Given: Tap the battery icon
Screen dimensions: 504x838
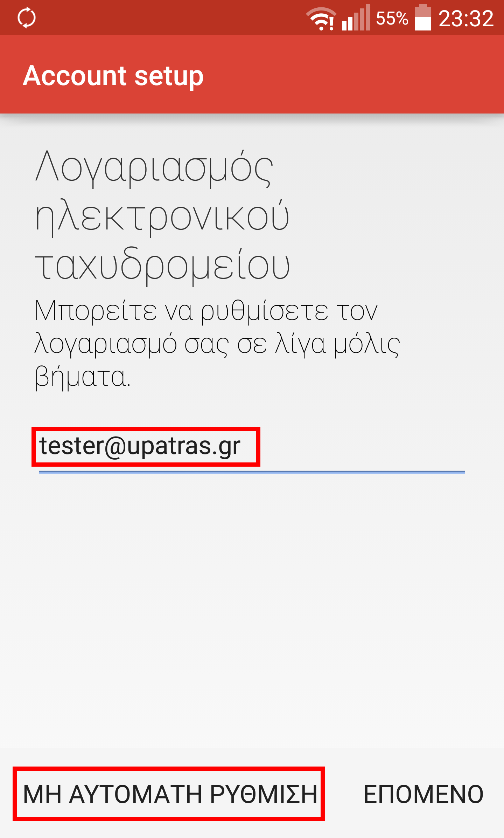Looking at the screenshot, I should pos(423,18).
